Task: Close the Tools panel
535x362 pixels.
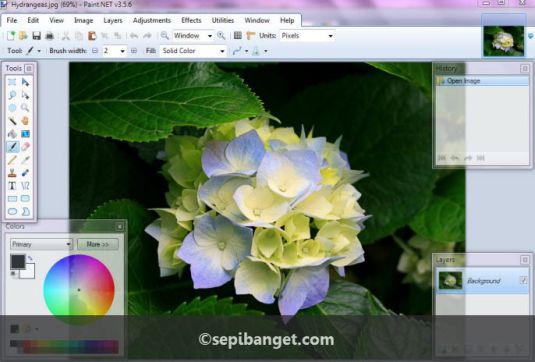Action: 29,68
